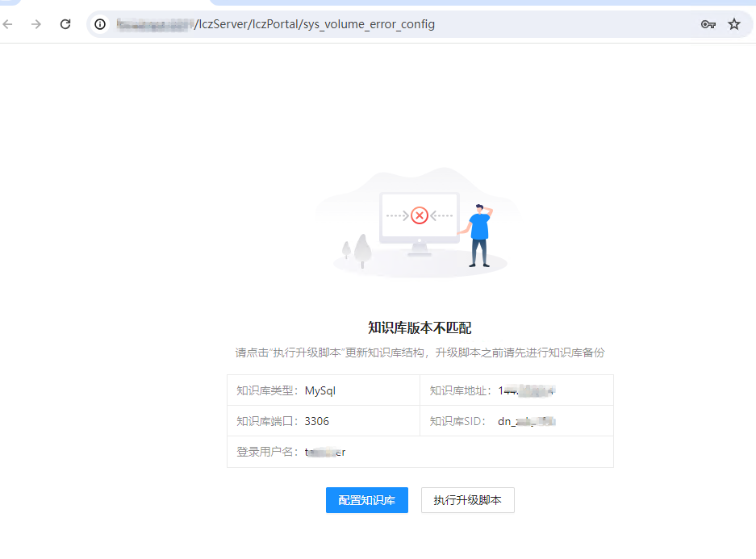Click the small trees in the illustration
Image resolution: width=756 pixels, height=559 pixels.
pyautogui.click(x=357, y=250)
